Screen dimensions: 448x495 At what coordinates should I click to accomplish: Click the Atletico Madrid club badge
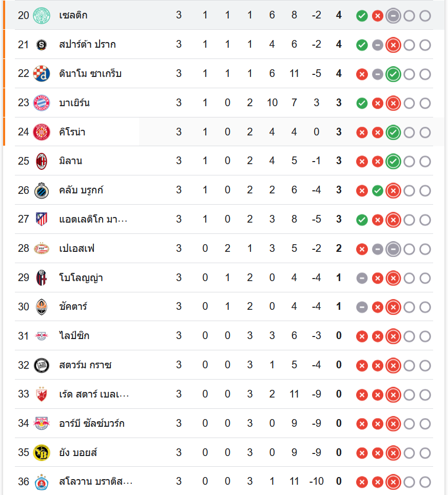[42, 220]
